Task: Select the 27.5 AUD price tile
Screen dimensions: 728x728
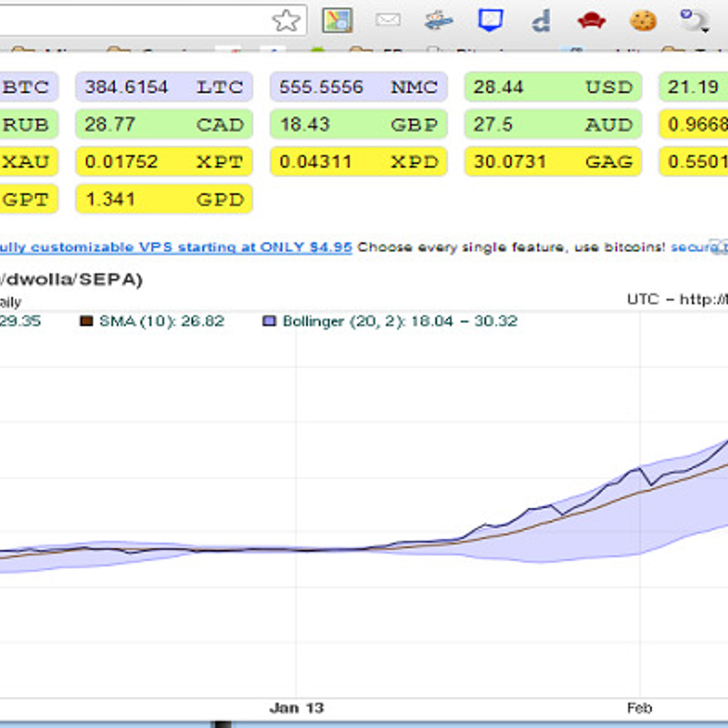Action: coord(553,124)
